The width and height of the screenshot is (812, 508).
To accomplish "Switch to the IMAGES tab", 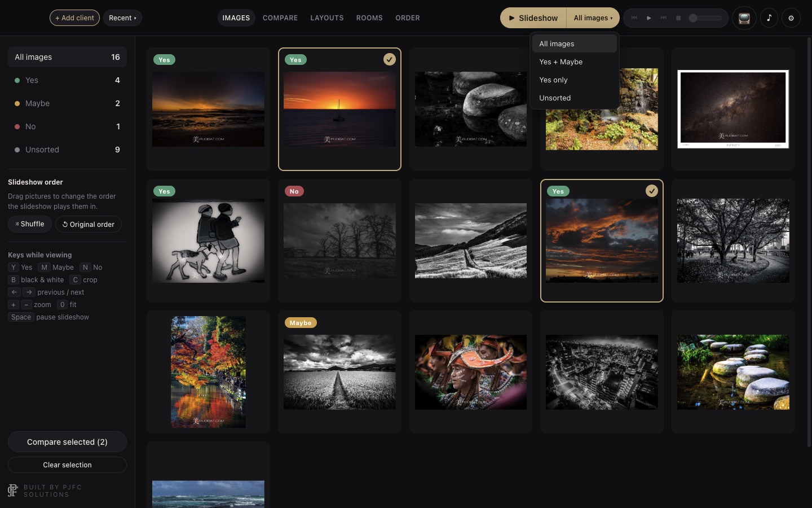I will click(236, 18).
